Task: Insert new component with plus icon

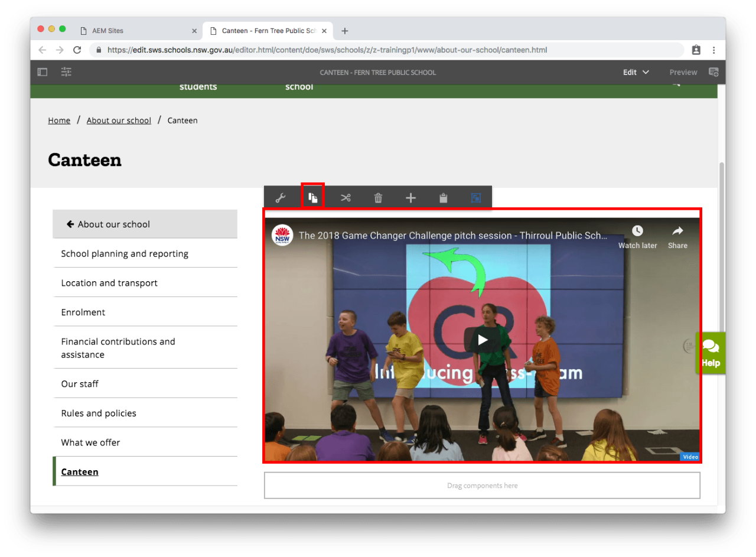Action: (410, 198)
